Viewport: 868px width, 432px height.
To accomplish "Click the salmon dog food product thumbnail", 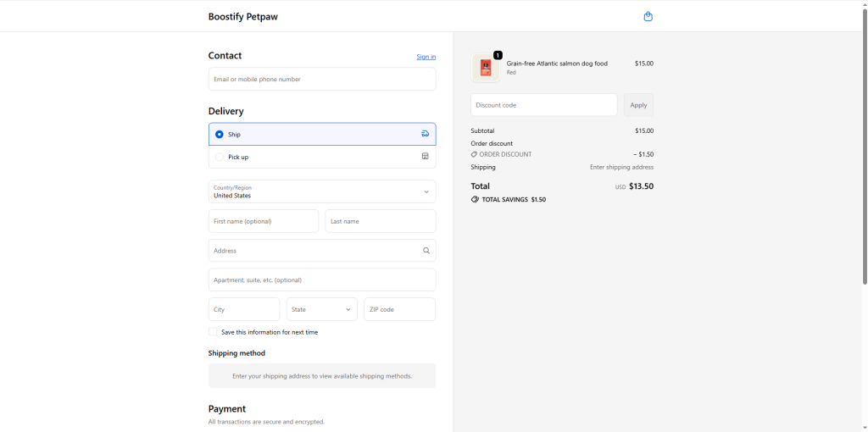I will point(486,69).
